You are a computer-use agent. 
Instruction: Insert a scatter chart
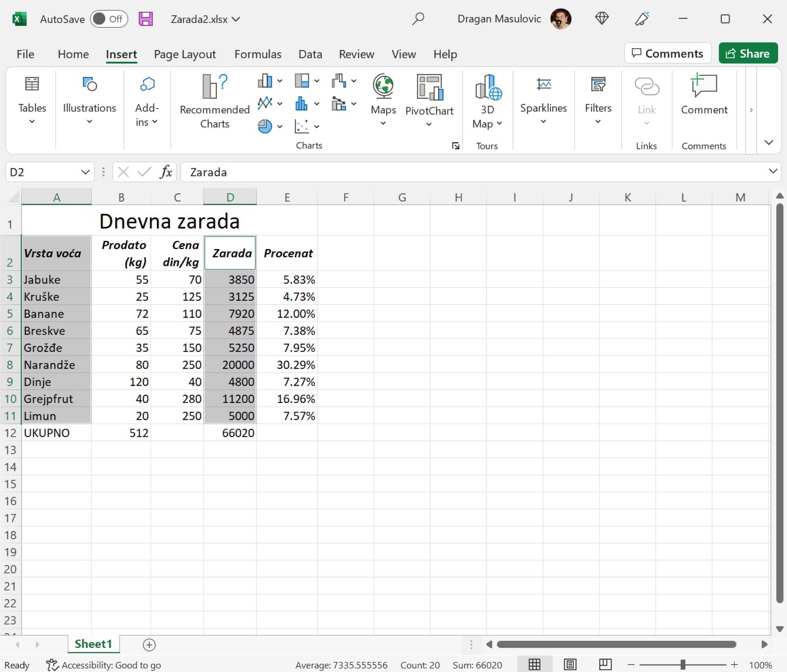(302, 126)
